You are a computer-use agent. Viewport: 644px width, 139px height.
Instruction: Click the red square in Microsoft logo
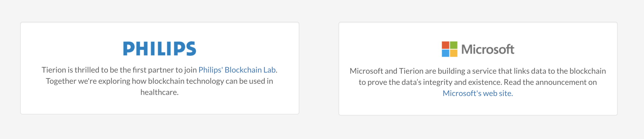tap(445, 45)
